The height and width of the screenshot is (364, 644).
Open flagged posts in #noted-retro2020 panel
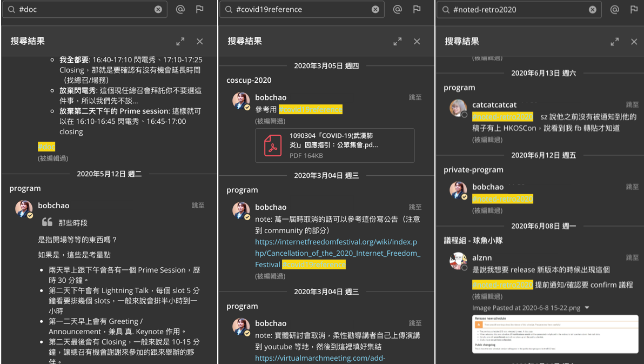click(x=634, y=9)
